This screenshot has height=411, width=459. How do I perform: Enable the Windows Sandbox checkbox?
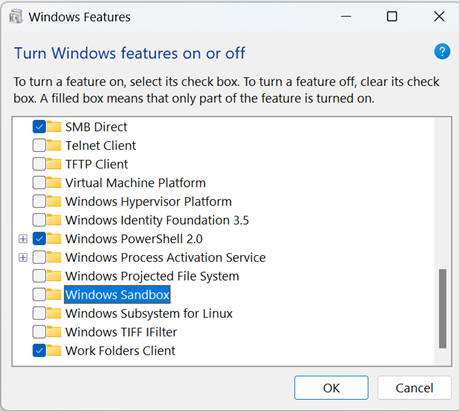click(39, 295)
